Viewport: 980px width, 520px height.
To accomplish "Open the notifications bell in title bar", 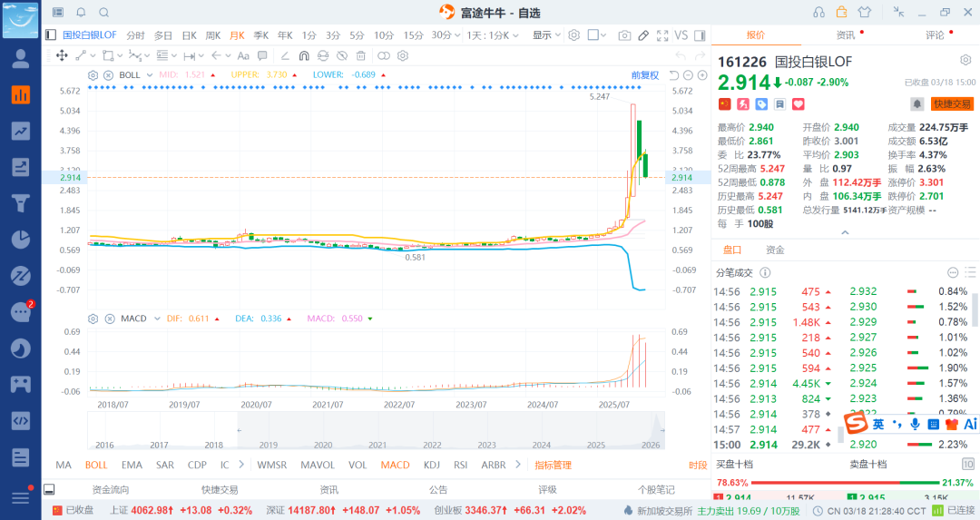I will tap(82, 13).
